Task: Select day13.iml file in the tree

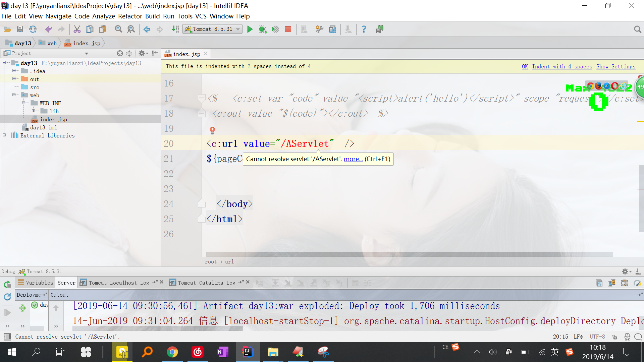Action: tap(43, 127)
